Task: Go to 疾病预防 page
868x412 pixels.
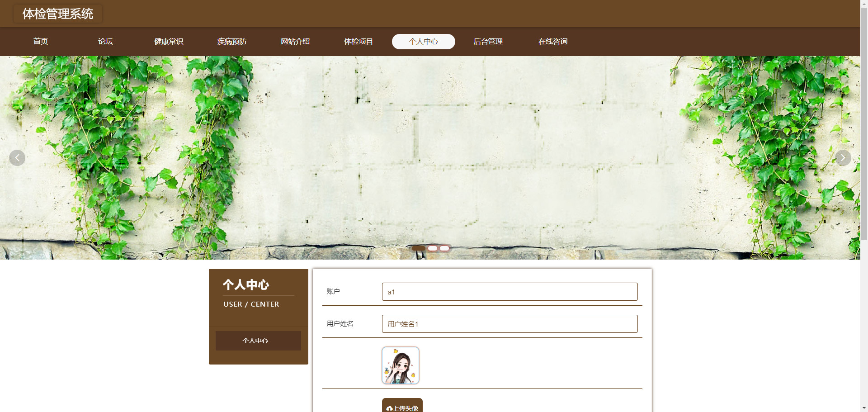Action: [232, 42]
